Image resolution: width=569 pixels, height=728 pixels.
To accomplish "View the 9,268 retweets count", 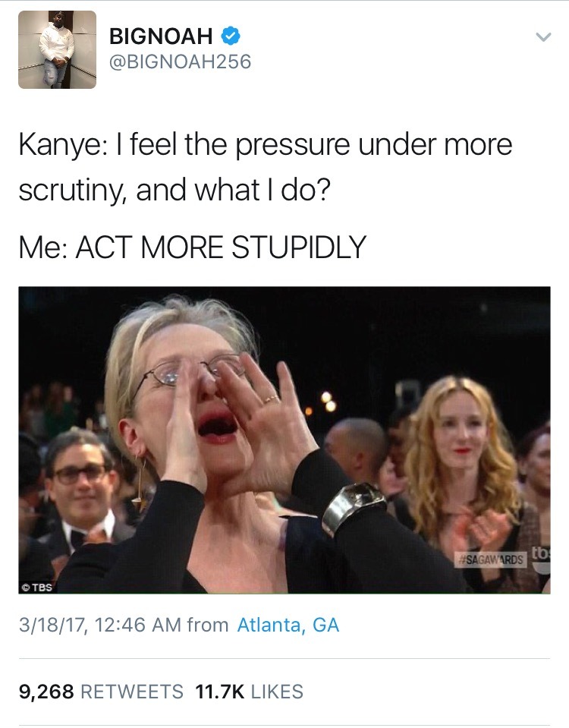I will coord(46,692).
